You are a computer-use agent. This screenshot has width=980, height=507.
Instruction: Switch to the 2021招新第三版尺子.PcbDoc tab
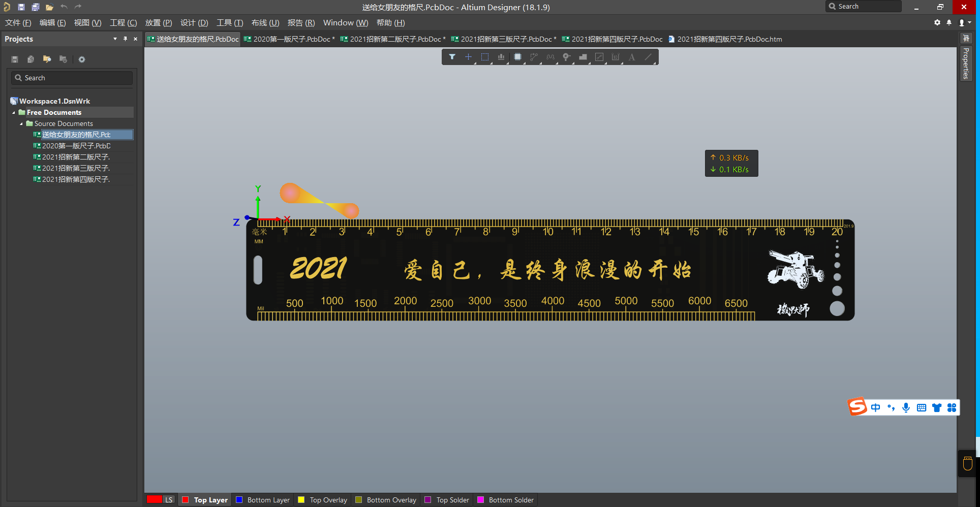503,39
